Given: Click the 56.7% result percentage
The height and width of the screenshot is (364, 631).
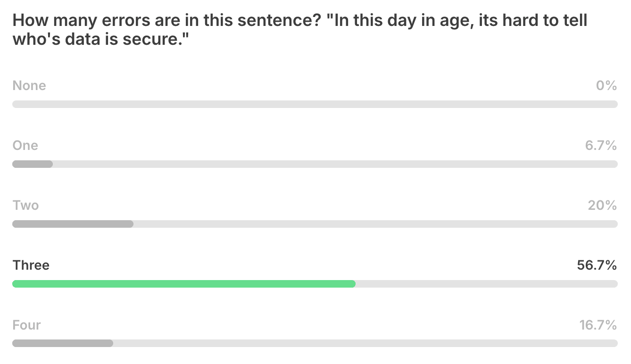Looking at the screenshot, I should [x=597, y=265].
